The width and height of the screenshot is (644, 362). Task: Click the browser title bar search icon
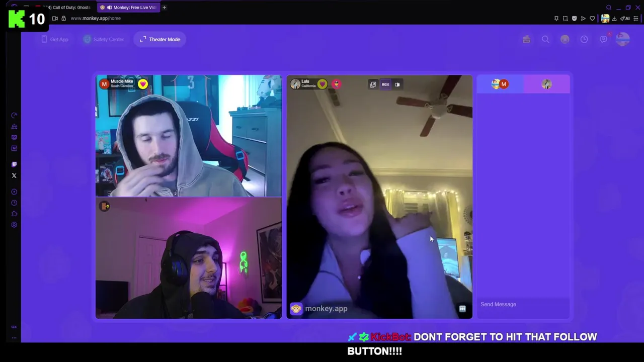pos(609,8)
